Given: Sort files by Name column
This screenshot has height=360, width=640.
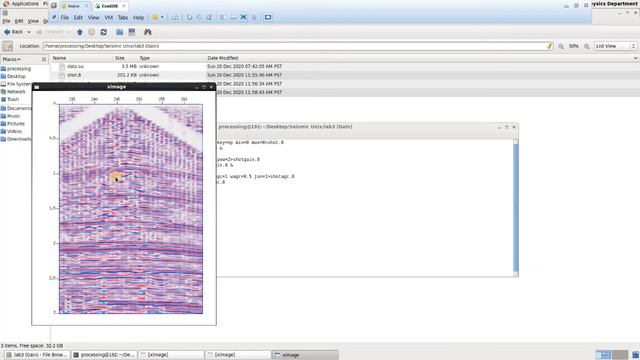Looking at the screenshot, I should (59, 58).
